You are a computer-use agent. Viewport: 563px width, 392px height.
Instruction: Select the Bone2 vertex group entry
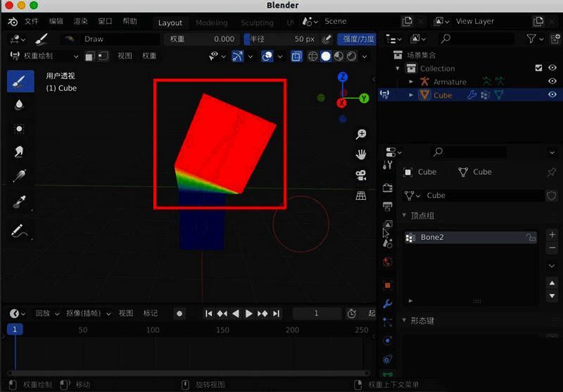click(464, 238)
